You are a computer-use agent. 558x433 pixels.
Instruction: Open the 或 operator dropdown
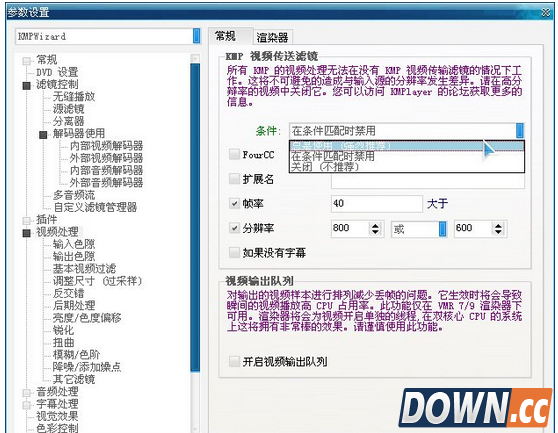[x=442, y=229]
